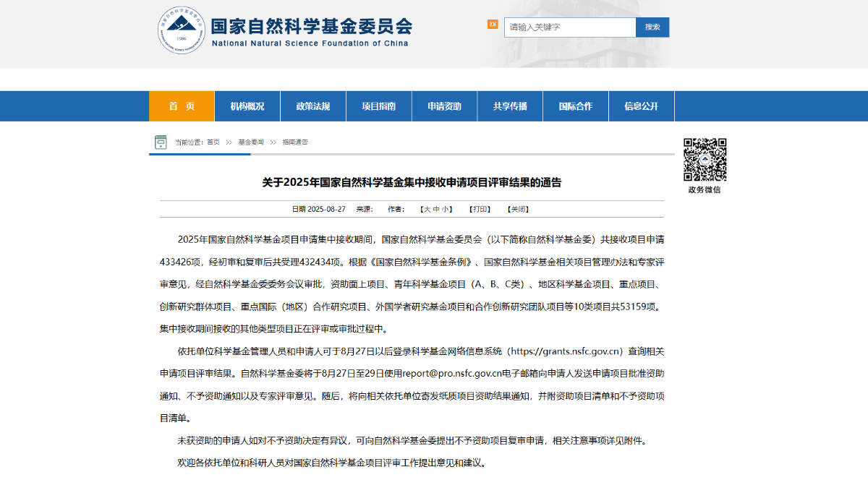Image resolution: width=868 pixels, height=480 pixels.
Task: Switch to English with the EN icon
Action: 493,25
